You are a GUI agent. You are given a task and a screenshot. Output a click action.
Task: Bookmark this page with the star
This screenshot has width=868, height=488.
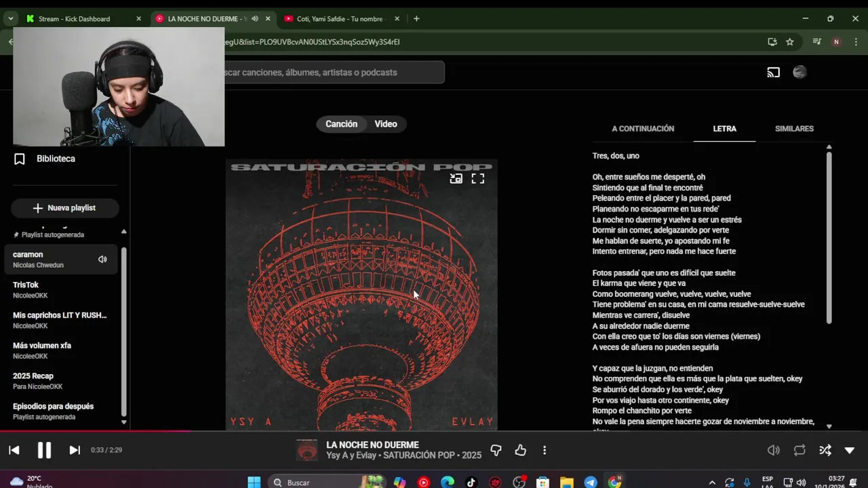[x=790, y=42]
